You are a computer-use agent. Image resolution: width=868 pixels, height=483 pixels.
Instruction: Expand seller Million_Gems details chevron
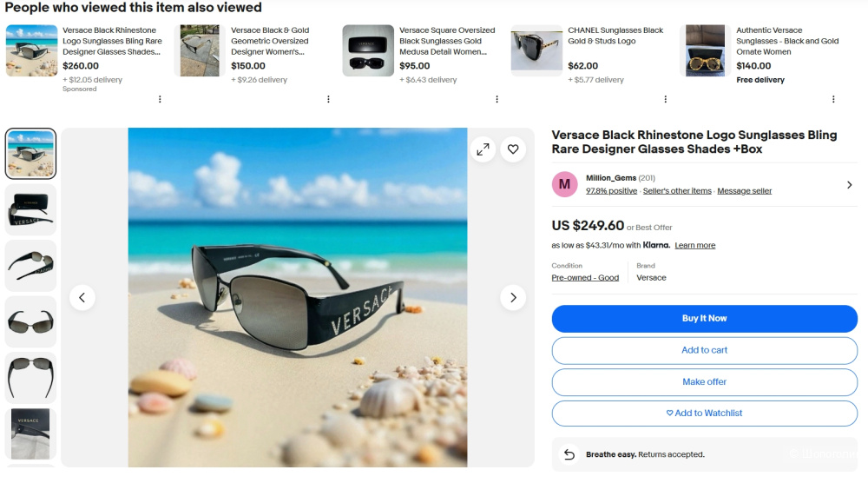point(849,184)
